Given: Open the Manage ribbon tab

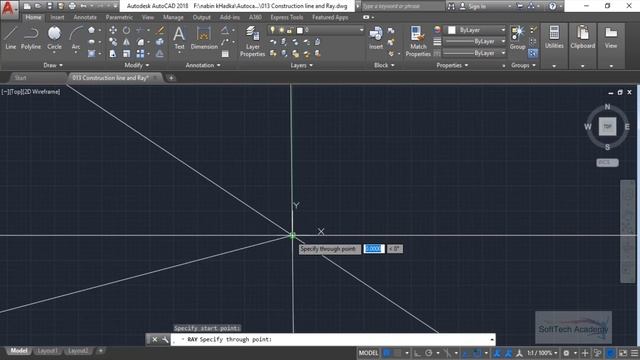Looking at the screenshot, I should click(173, 17).
